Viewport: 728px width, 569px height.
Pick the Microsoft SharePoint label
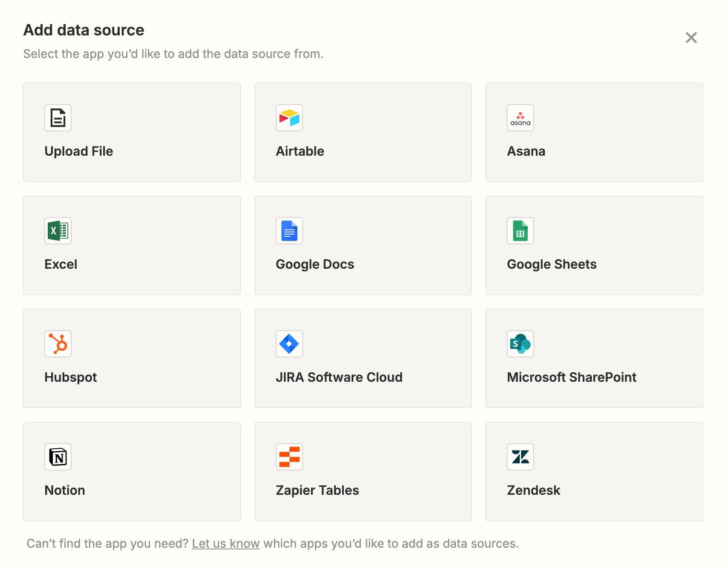[572, 377]
